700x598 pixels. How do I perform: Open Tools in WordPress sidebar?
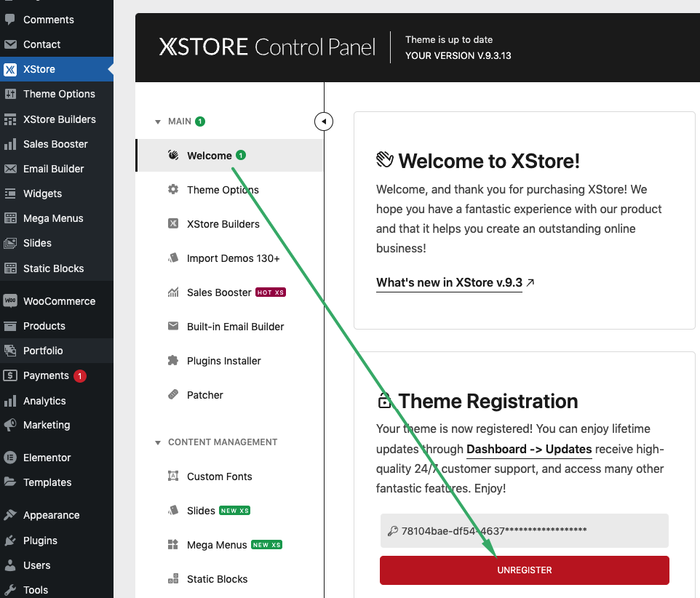[57, 589]
